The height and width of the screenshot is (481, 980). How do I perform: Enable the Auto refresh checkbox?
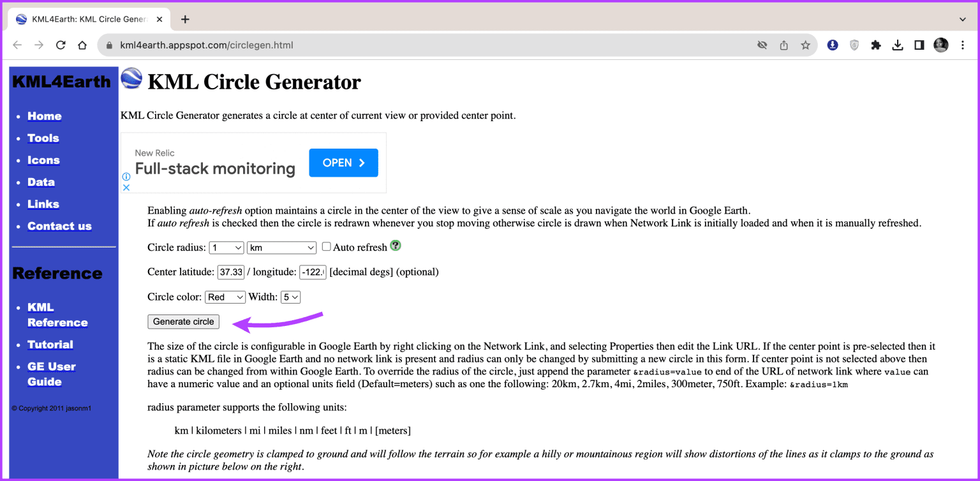pos(326,247)
